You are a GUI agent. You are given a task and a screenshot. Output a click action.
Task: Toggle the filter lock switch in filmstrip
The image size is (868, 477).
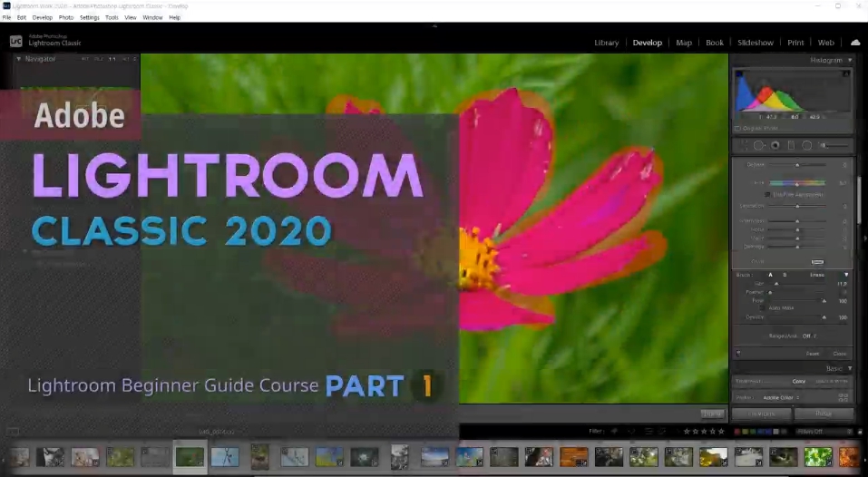pyautogui.click(x=860, y=431)
